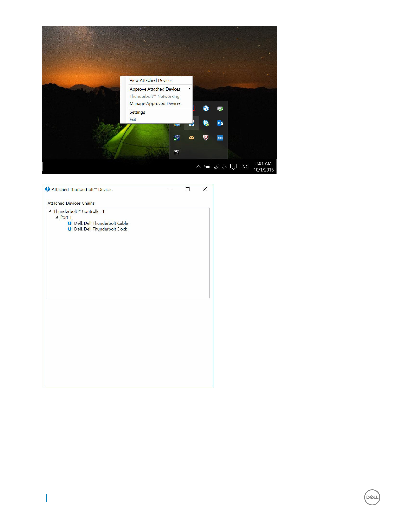
Task: Click the muted speaker volume icon
Action: click(224, 166)
